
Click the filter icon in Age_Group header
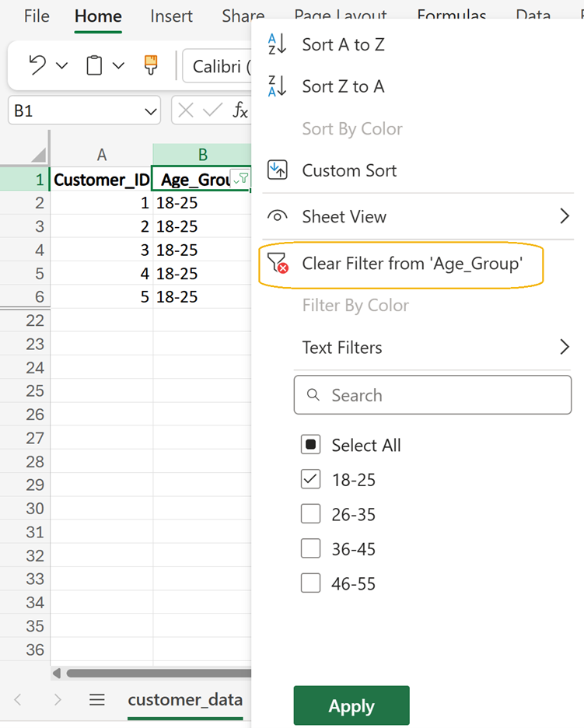[242, 179]
